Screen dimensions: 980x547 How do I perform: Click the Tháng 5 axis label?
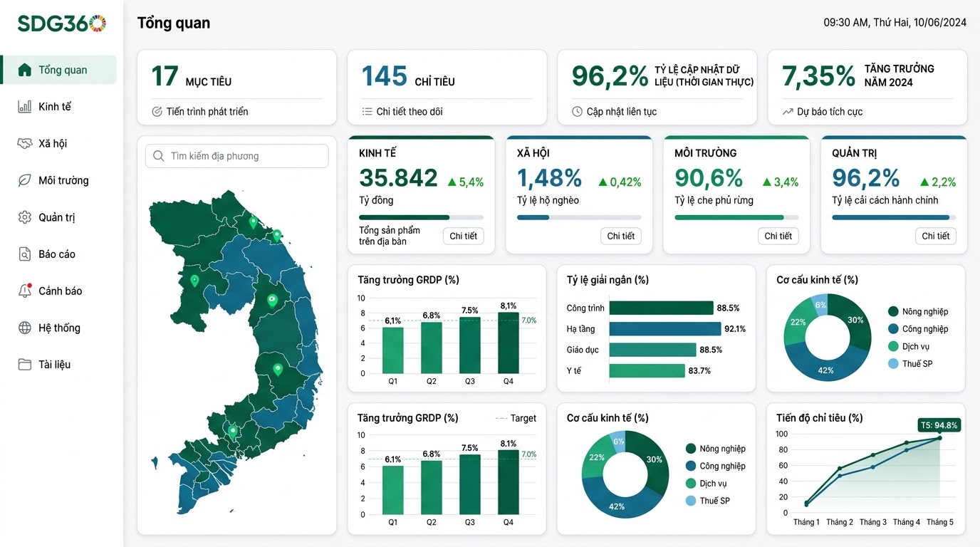[939, 522]
